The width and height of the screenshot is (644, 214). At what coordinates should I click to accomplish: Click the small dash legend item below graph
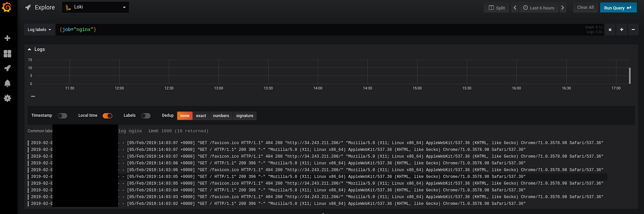[33, 97]
